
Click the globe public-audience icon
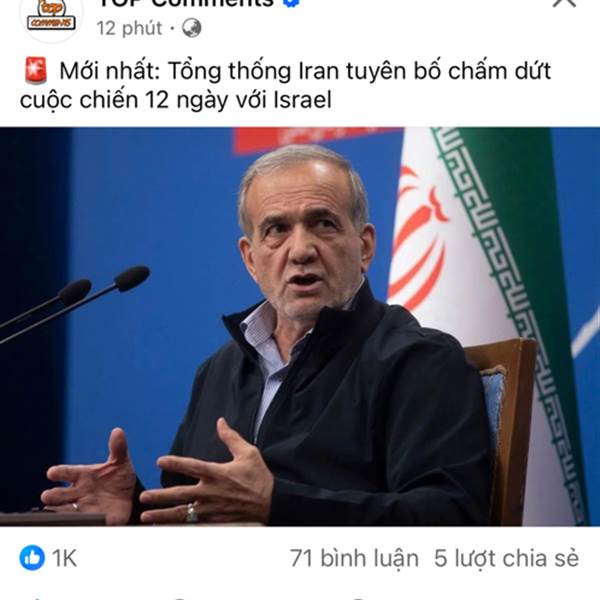pos(191,28)
